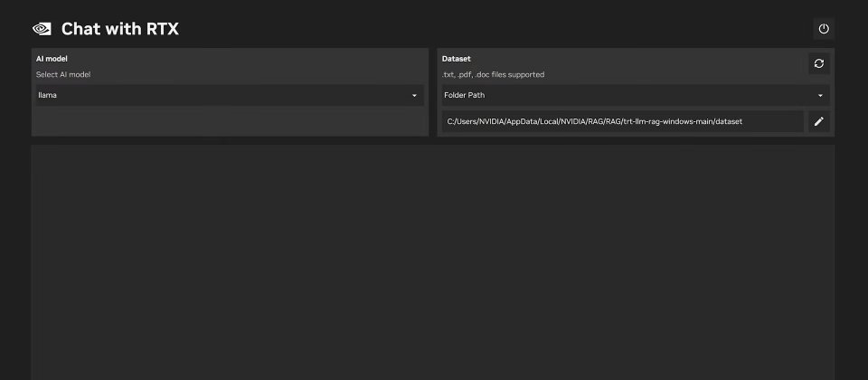Click the RTX word in header
The image size is (868, 380).
[162, 29]
